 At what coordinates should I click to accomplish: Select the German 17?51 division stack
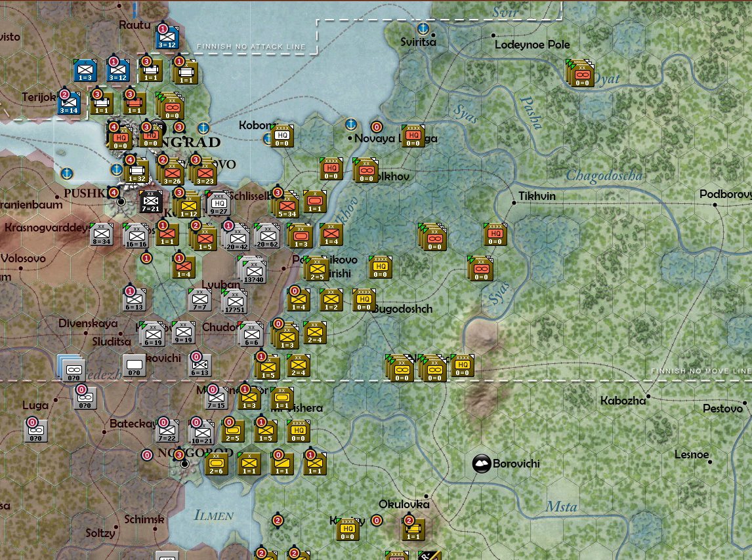tap(235, 302)
